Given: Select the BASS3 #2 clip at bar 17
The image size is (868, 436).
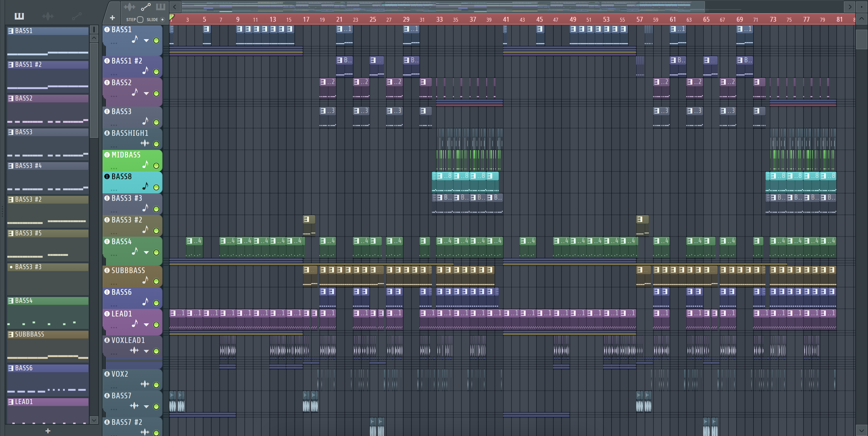Looking at the screenshot, I should [309, 226].
